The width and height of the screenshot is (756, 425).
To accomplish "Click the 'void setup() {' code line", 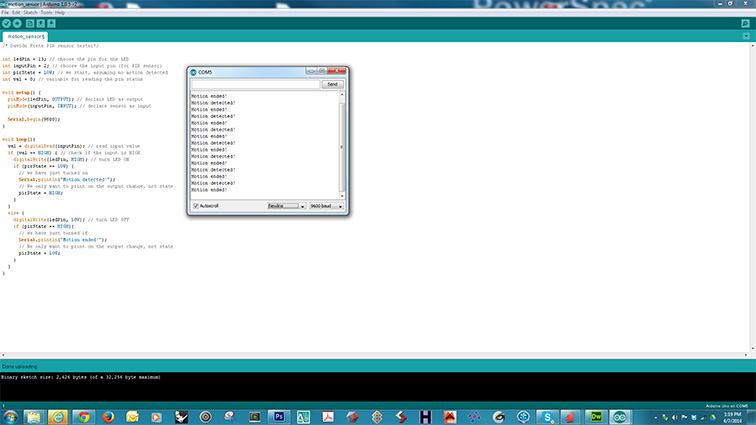I will (21, 93).
